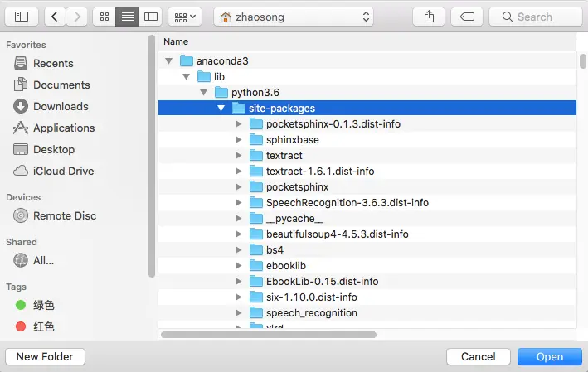Expand the SpeechRecognition-3.6.3.dist-info triangle
Viewport: 588px width, 372px height.
(x=238, y=202)
